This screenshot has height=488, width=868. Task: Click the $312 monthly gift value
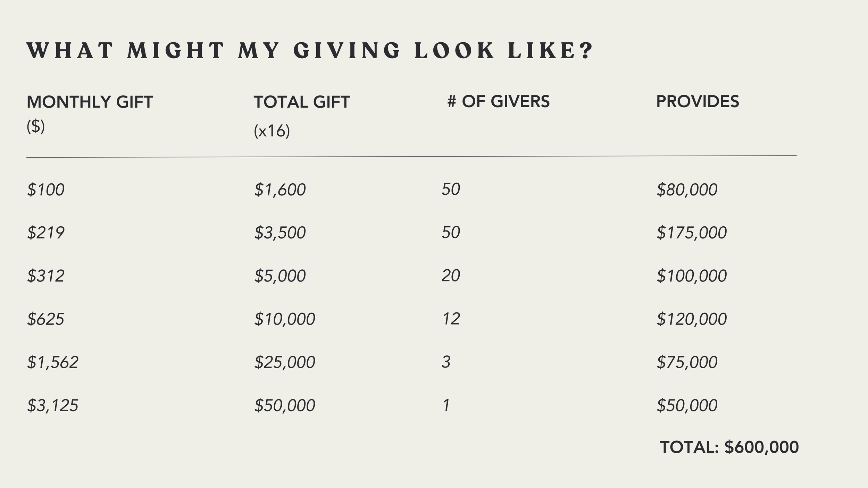tap(46, 276)
